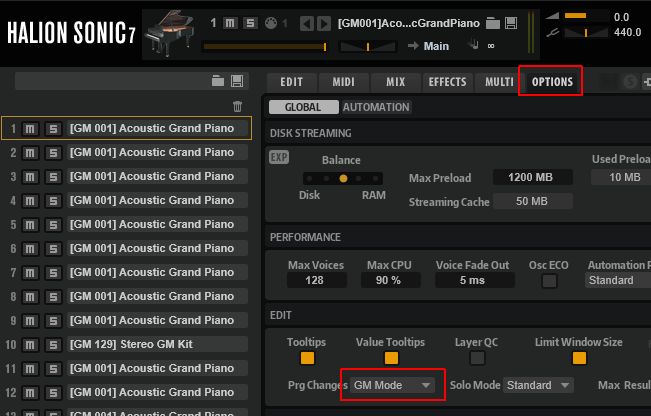651x416 pixels.
Task: Open the Prg Changes GM Mode dropdown
Action: 393,385
